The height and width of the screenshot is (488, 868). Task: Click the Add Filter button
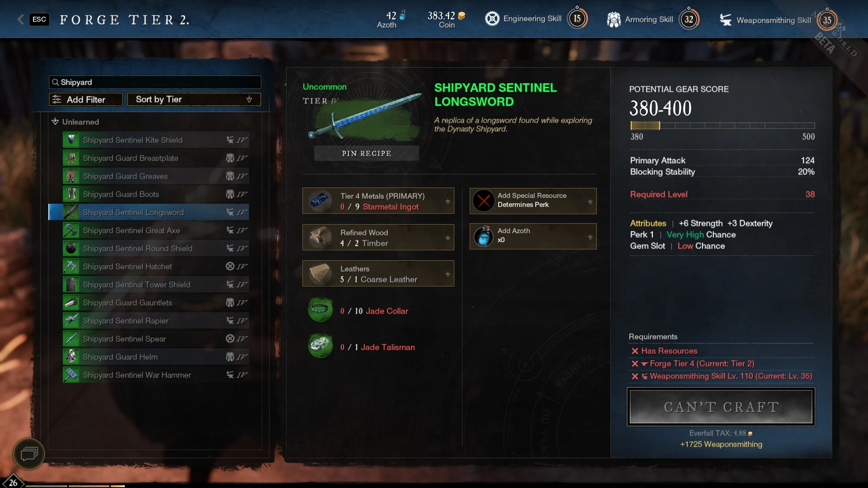(86, 99)
